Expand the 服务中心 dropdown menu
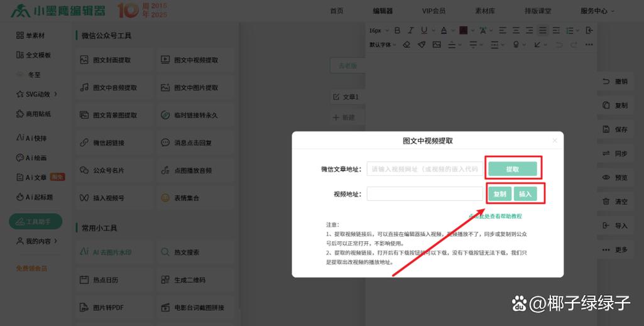Screen dimensions: 644x326 (597, 11)
